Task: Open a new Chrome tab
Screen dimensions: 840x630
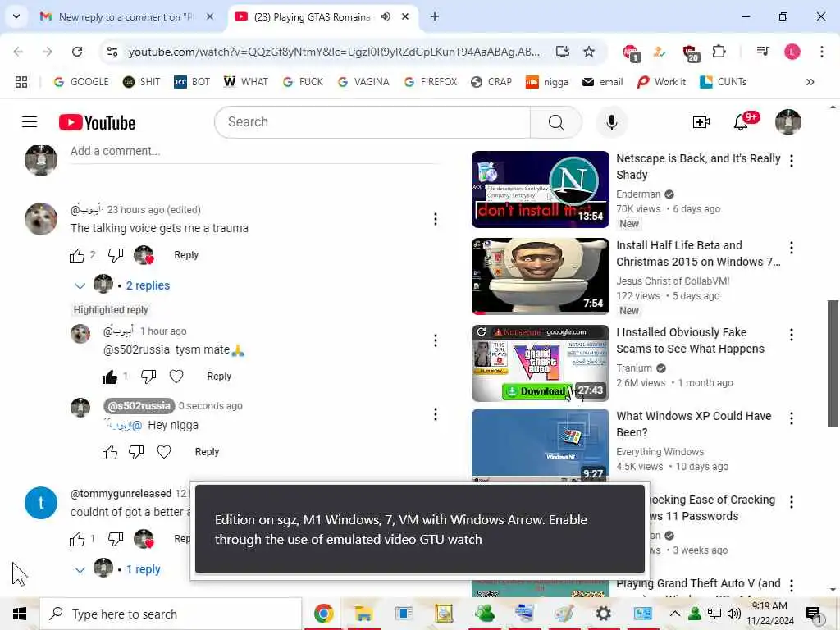Action: (435, 16)
